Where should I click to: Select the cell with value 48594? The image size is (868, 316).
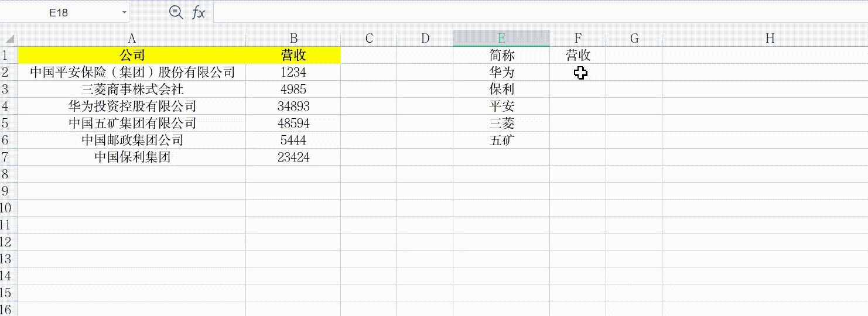(293, 123)
